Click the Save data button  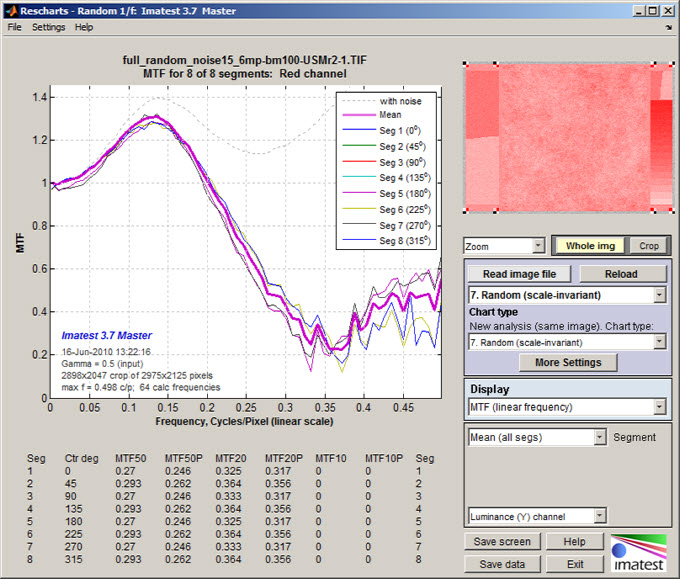502,564
